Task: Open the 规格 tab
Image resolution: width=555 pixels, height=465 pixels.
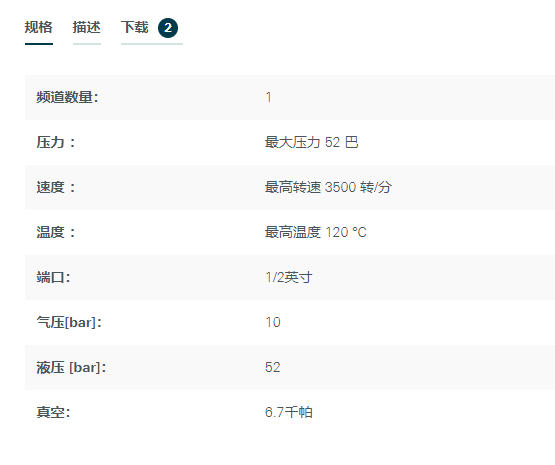Action: (x=39, y=27)
